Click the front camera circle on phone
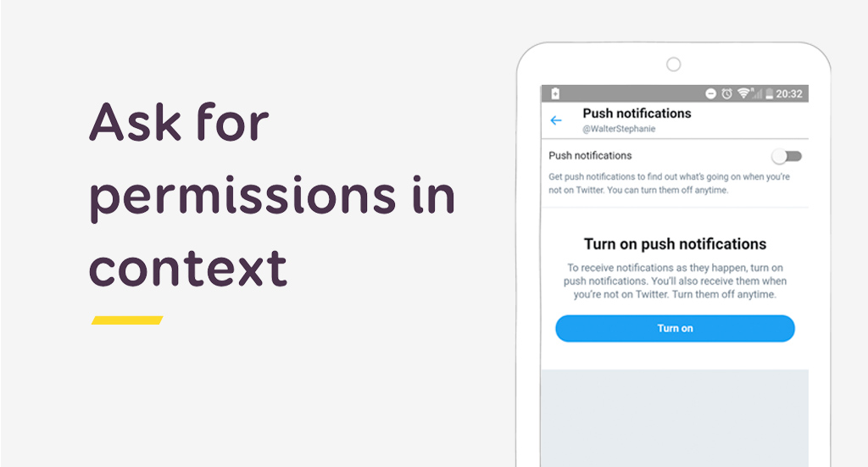Viewport: 868px width, 467px height. (x=674, y=64)
